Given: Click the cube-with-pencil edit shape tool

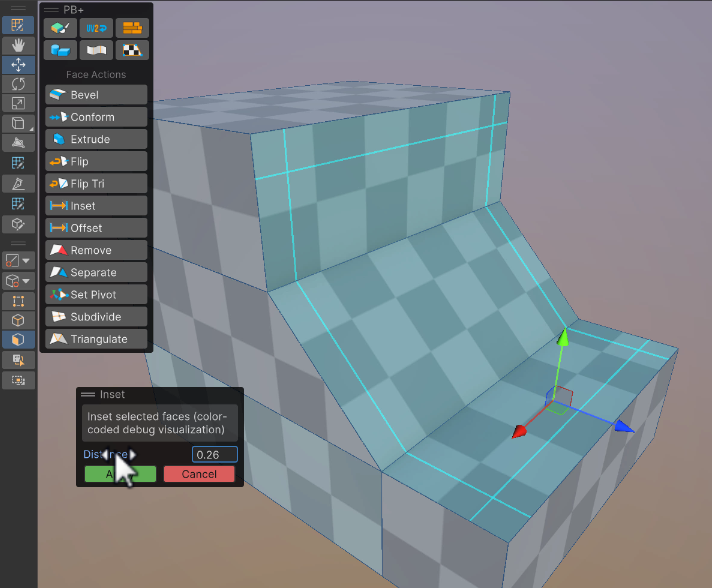Looking at the screenshot, I should 18,223.
